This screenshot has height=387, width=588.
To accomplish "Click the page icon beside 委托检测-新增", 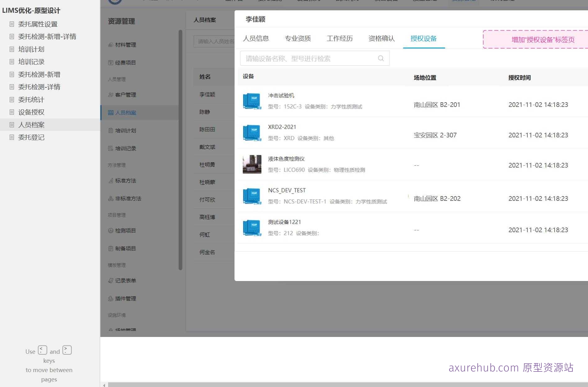I will 12,74.
